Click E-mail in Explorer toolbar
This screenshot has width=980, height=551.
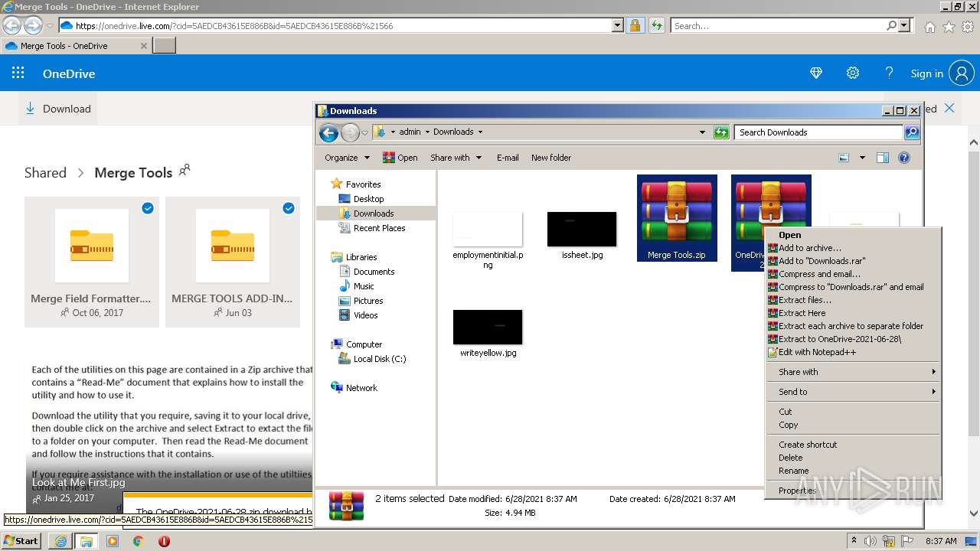[x=508, y=158]
